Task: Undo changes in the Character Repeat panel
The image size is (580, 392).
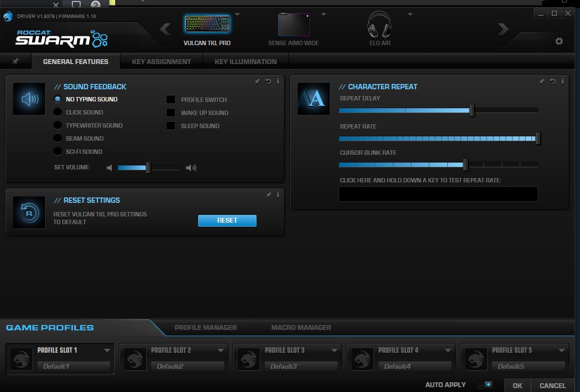Action: [x=553, y=82]
